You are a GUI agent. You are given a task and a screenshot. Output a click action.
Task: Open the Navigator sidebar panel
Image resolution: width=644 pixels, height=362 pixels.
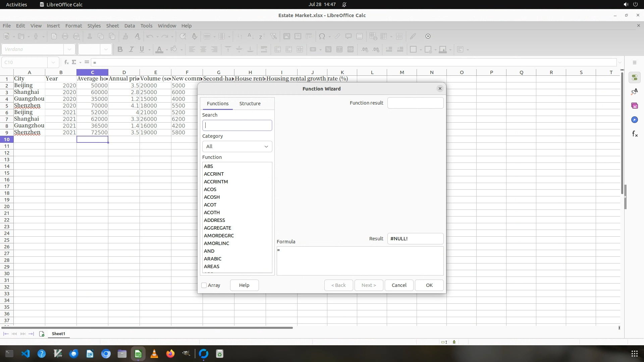pos(634,120)
